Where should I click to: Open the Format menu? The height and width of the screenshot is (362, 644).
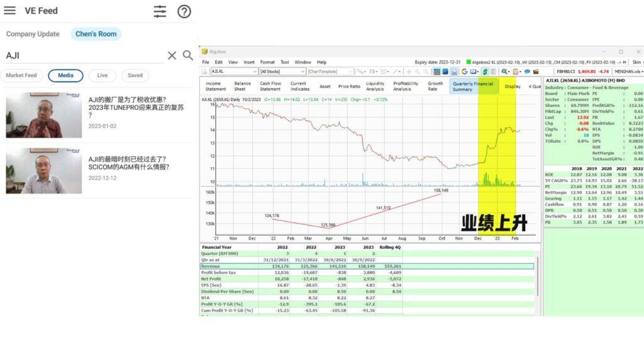click(267, 62)
